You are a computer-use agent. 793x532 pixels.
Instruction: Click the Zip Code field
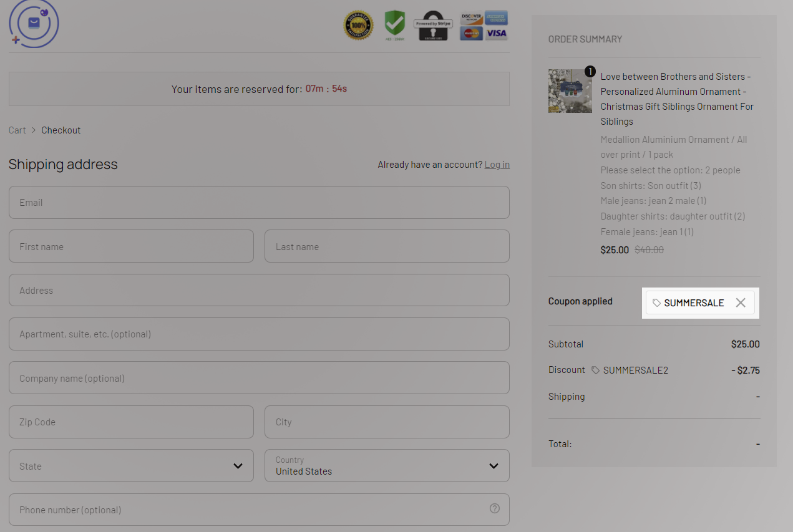131,422
